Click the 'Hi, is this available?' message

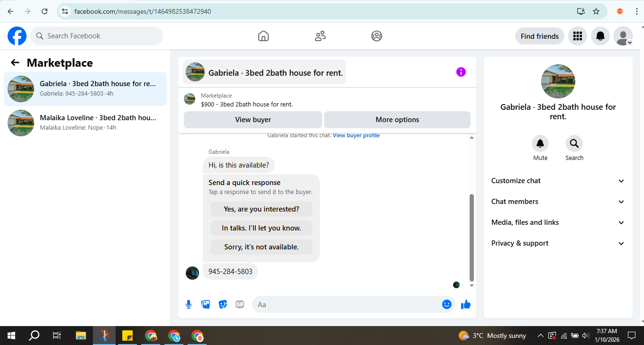click(x=239, y=165)
